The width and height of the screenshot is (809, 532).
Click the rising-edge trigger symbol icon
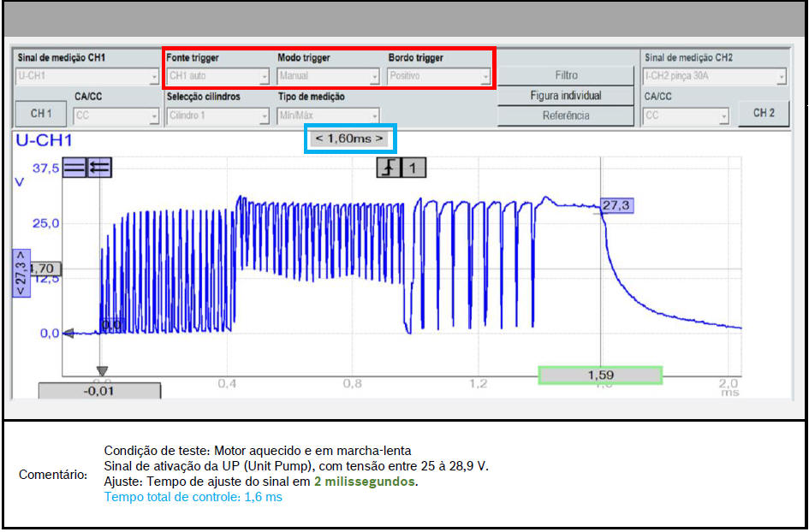pyautogui.click(x=389, y=168)
